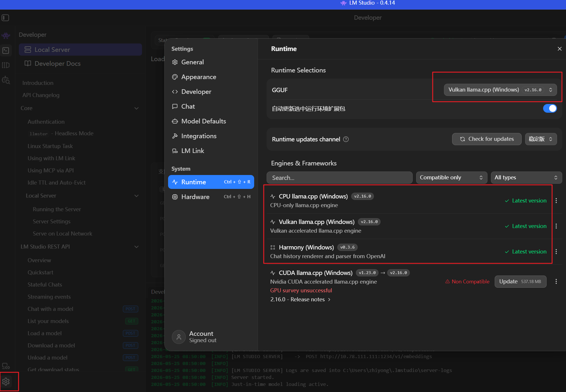The height and width of the screenshot is (392, 566).
Task: Open the LM Link icon in the bottom left rail
Action: [6, 366]
